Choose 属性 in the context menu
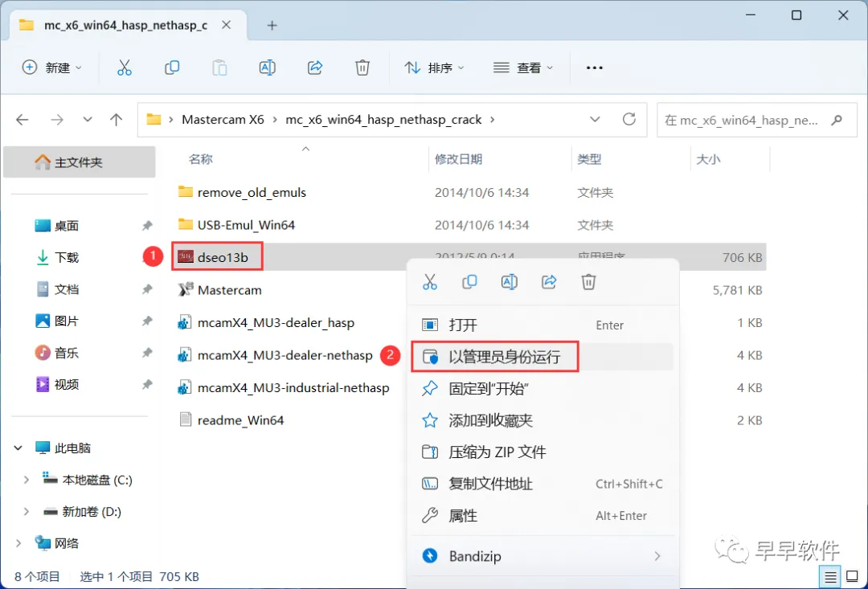 tap(542, 515)
